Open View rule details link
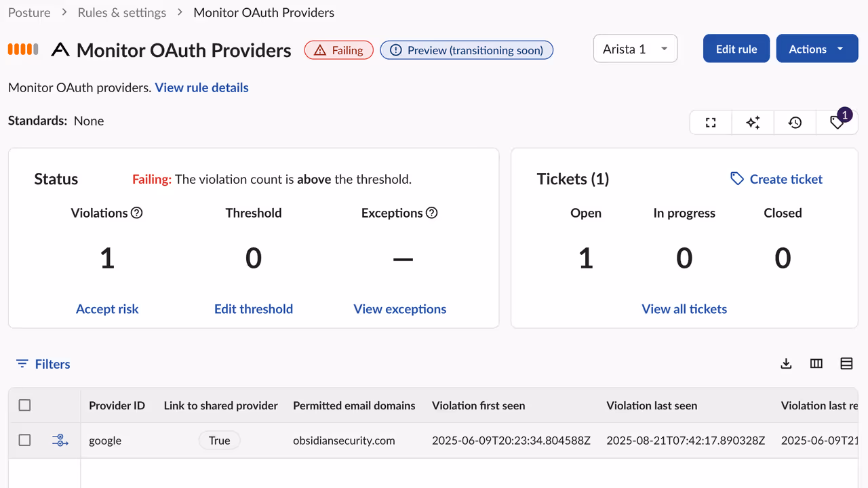 [x=201, y=87]
